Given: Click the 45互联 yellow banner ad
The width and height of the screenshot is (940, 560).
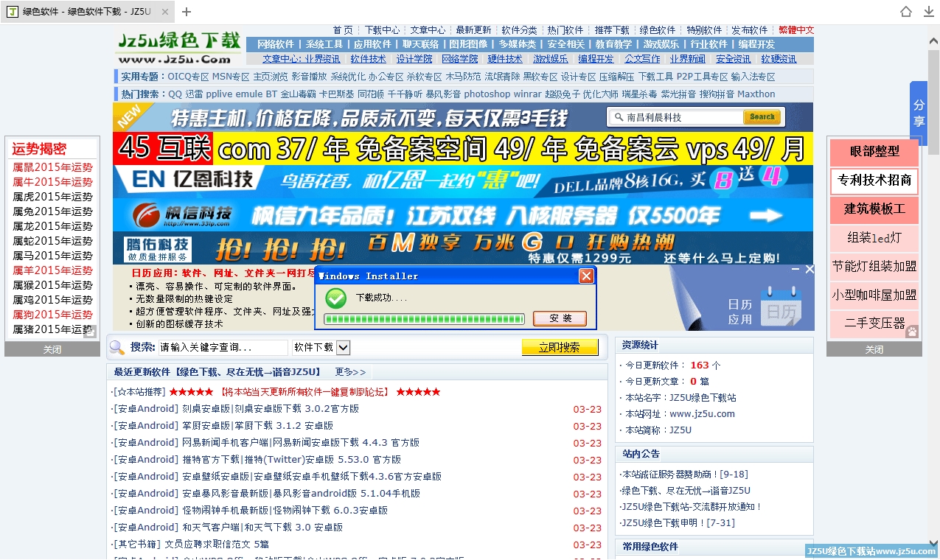Looking at the screenshot, I should (x=463, y=149).
